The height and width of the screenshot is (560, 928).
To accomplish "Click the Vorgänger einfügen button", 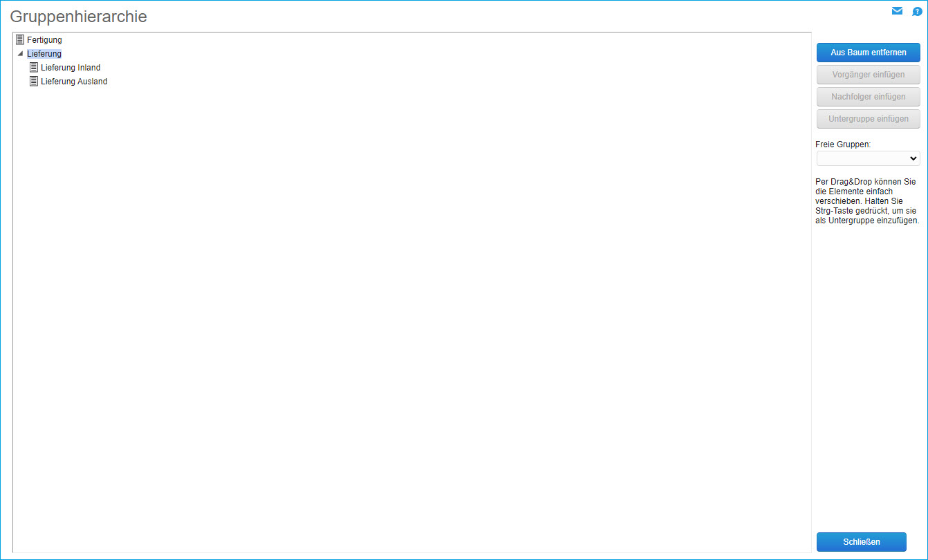I will (868, 75).
